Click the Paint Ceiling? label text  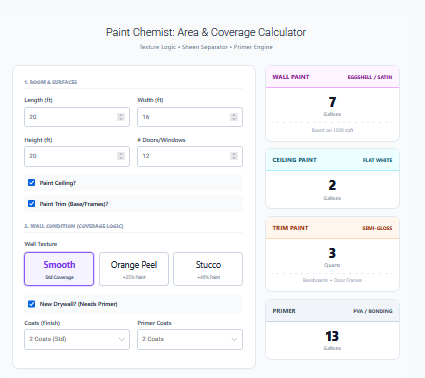tap(58, 183)
